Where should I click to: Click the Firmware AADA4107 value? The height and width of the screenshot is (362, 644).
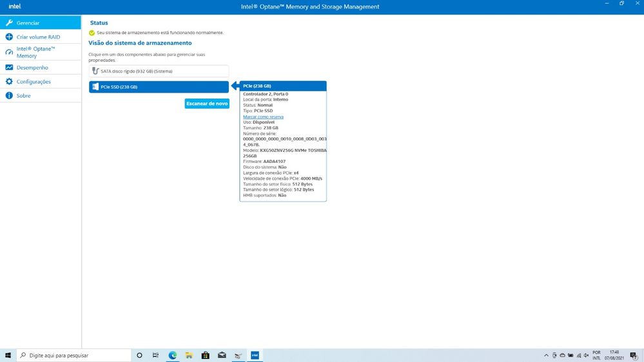[x=275, y=161]
